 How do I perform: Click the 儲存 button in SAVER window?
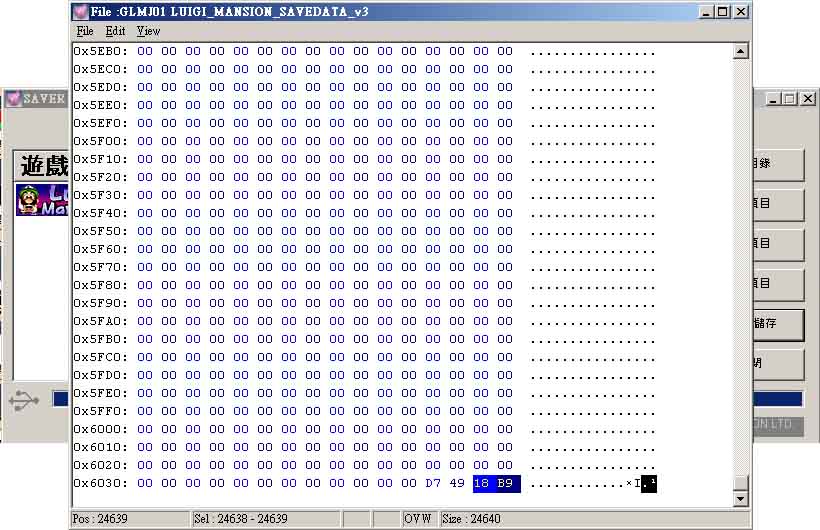click(778, 324)
